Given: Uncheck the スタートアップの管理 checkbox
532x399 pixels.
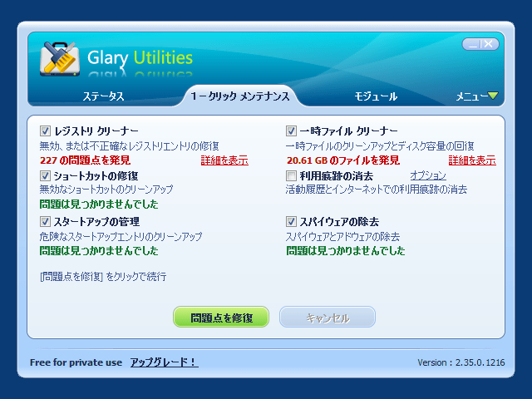Looking at the screenshot, I should coord(45,222).
